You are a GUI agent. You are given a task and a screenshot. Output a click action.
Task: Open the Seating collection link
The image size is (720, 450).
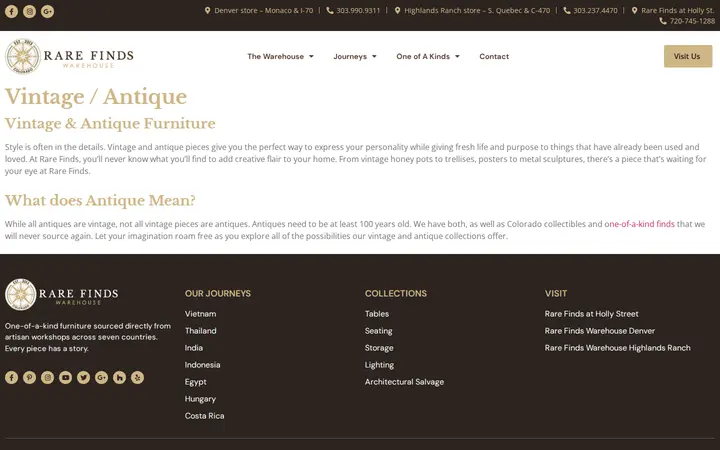[x=378, y=331]
